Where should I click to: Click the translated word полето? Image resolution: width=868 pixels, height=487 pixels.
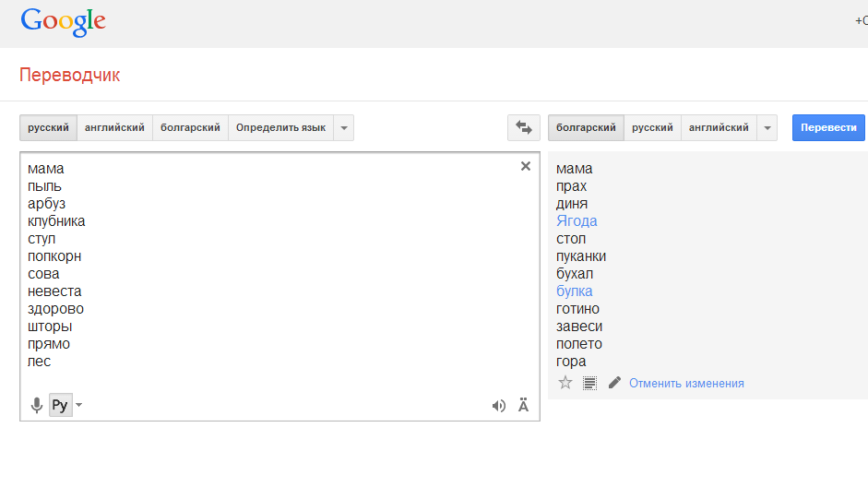pyautogui.click(x=579, y=344)
